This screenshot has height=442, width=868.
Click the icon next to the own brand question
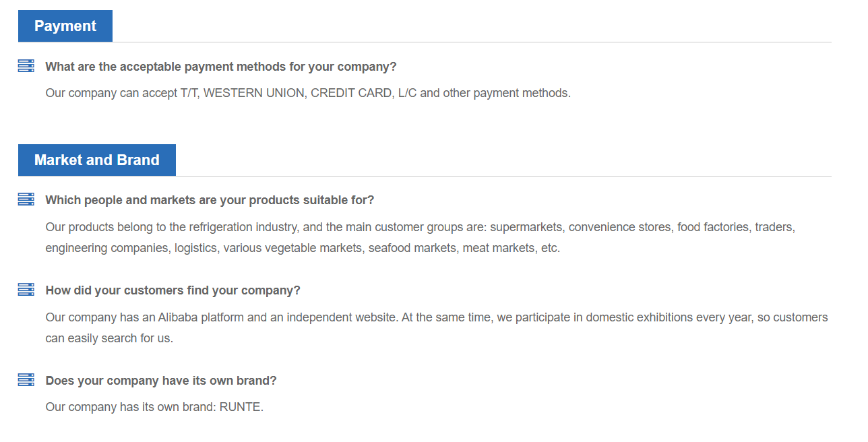(26, 380)
